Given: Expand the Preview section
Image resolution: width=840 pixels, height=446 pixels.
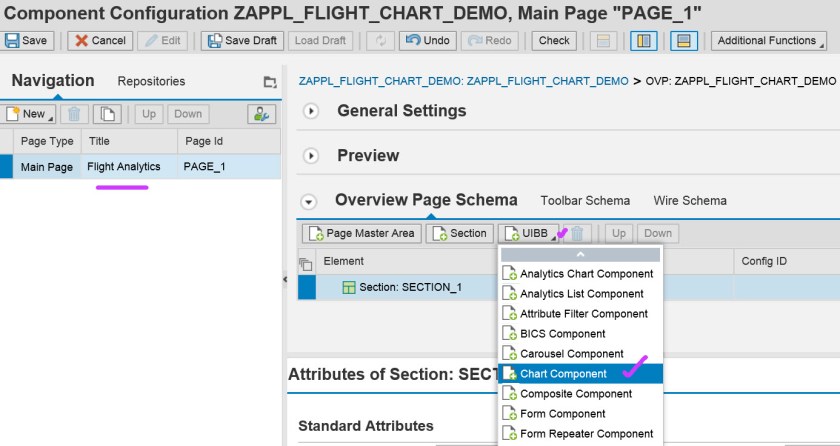Looking at the screenshot, I should coord(311,156).
